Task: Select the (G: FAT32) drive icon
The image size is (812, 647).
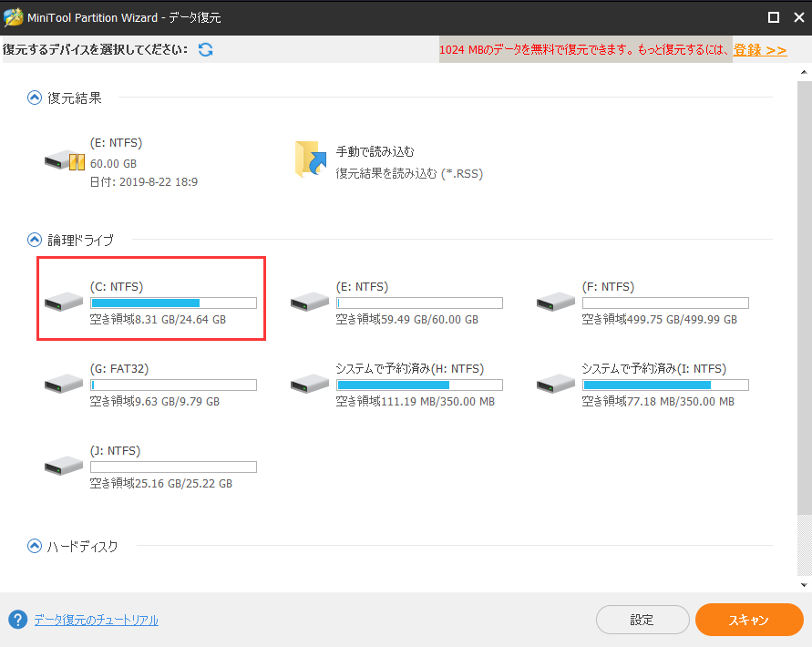Action: (x=63, y=381)
